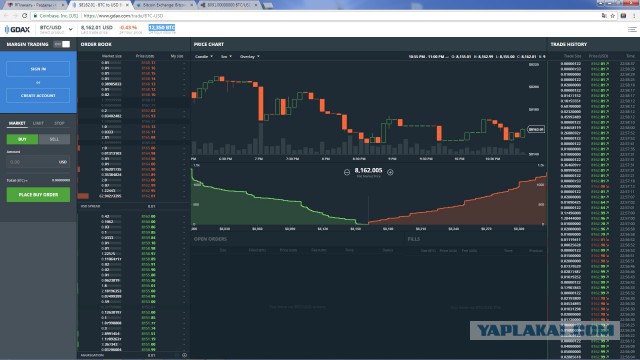Toggle the Margin Trading switch

click(62, 44)
